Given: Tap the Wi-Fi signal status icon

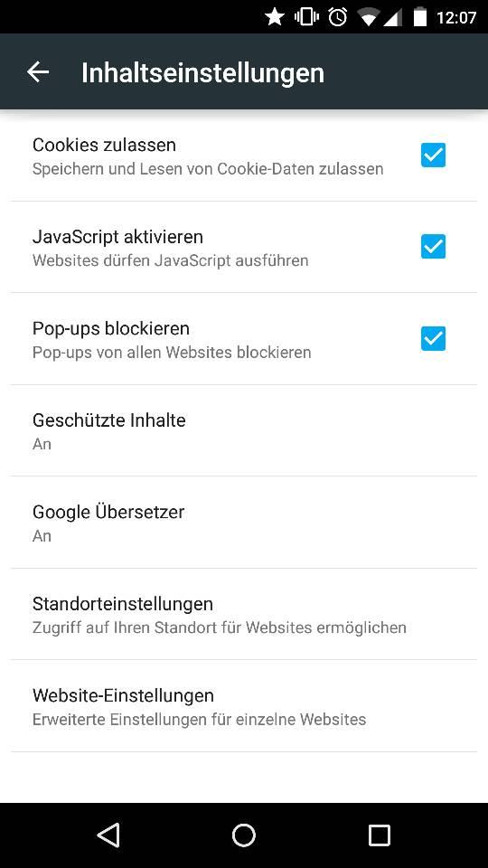Looking at the screenshot, I should pyautogui.click(x=368, y=18).
